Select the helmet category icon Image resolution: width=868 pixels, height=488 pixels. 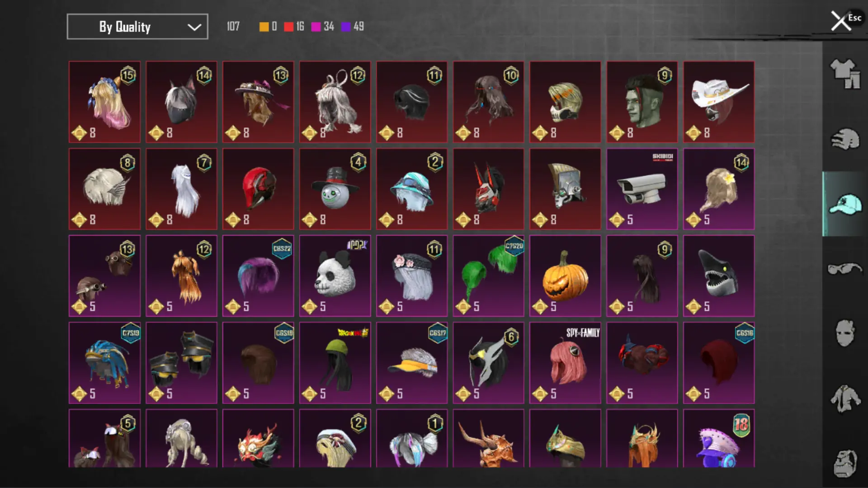click(x=845, y=139)
